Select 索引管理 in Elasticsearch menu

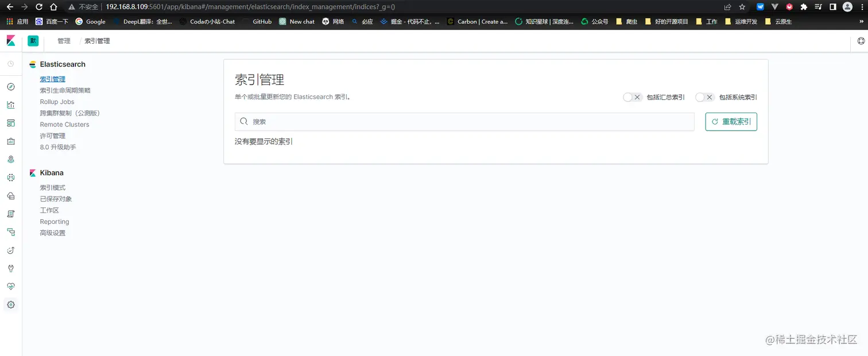click(x=52, y=79)
